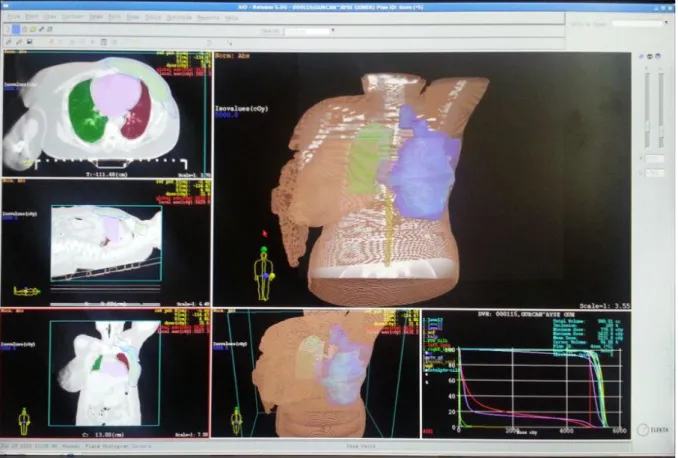Open the Edit menu
The image size is (678, 458).
coord(32,17)
